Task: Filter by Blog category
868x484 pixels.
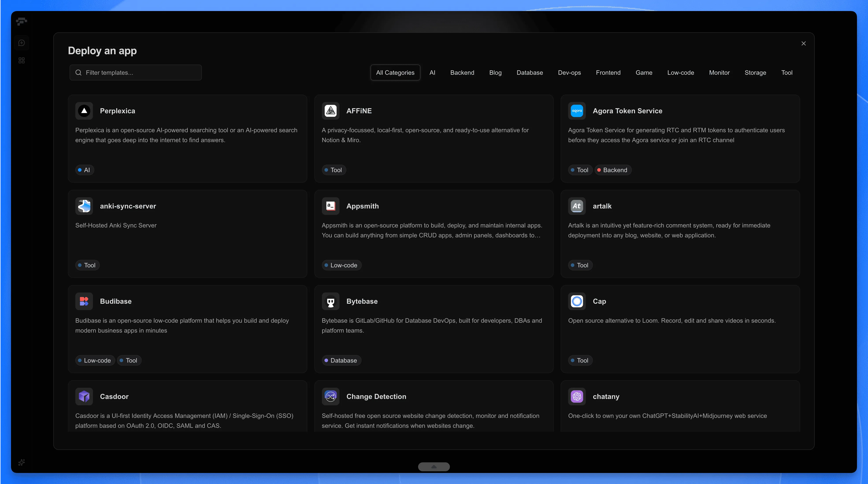Action: click(x=495, y=73)
